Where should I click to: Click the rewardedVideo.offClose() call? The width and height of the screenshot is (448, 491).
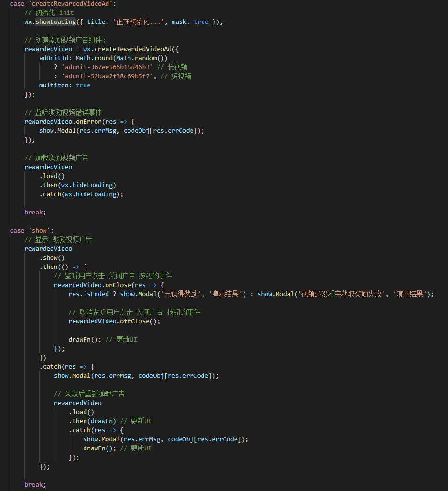pos(114,321)
